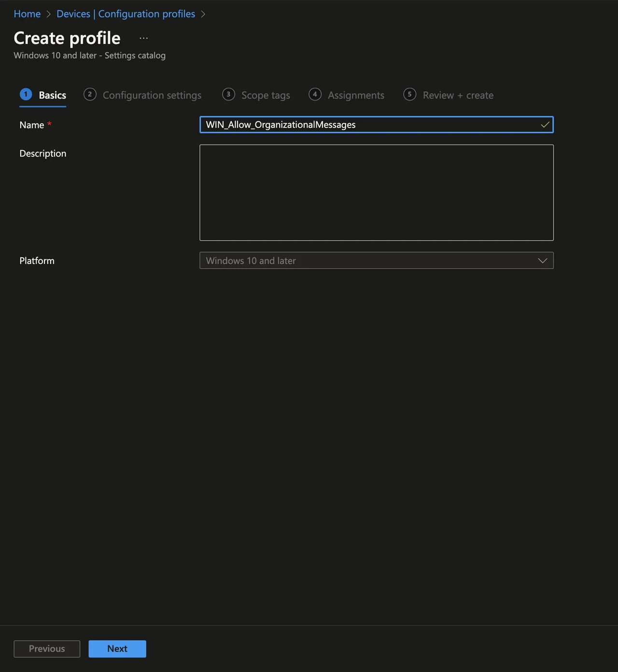Switch to Configuration settings step
The image size is (618, 672).
[142, 95]
